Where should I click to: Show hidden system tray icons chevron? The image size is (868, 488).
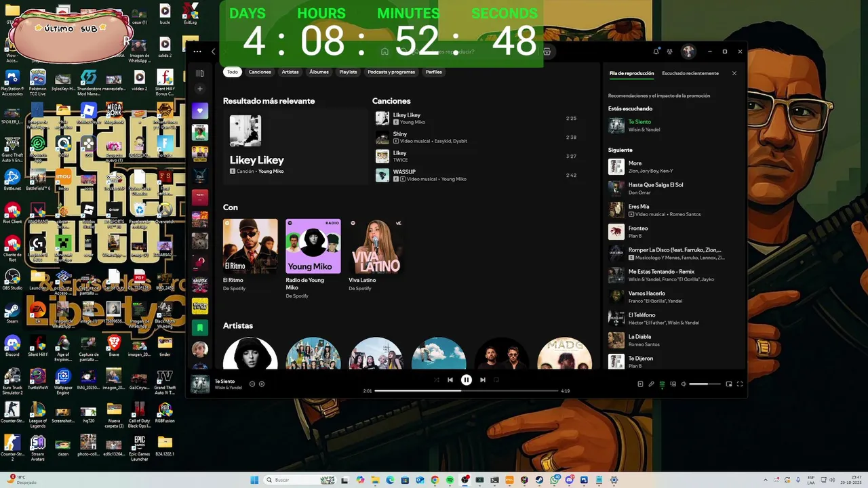[x=765, y=480]
